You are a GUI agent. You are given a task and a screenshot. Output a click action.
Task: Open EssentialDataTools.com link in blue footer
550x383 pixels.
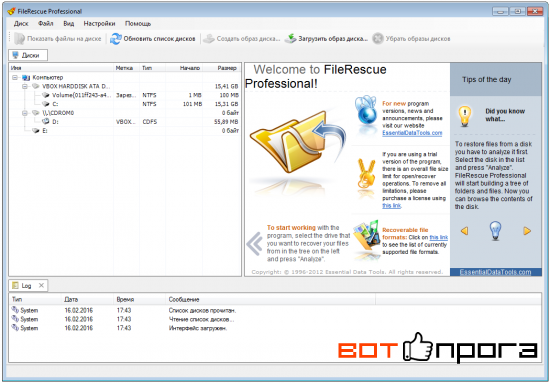(x=495, y=272)
